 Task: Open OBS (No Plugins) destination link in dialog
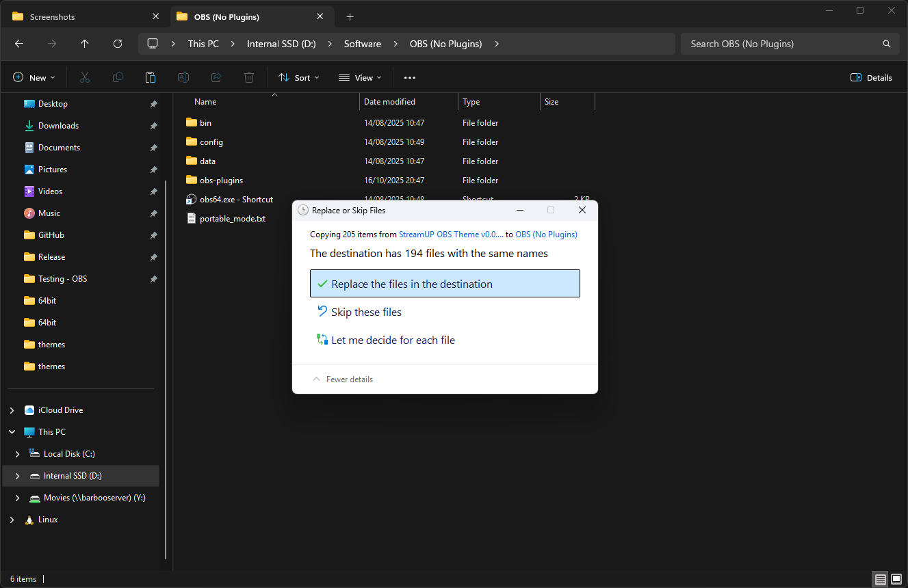pyautogui.click(x=546, y=235)
